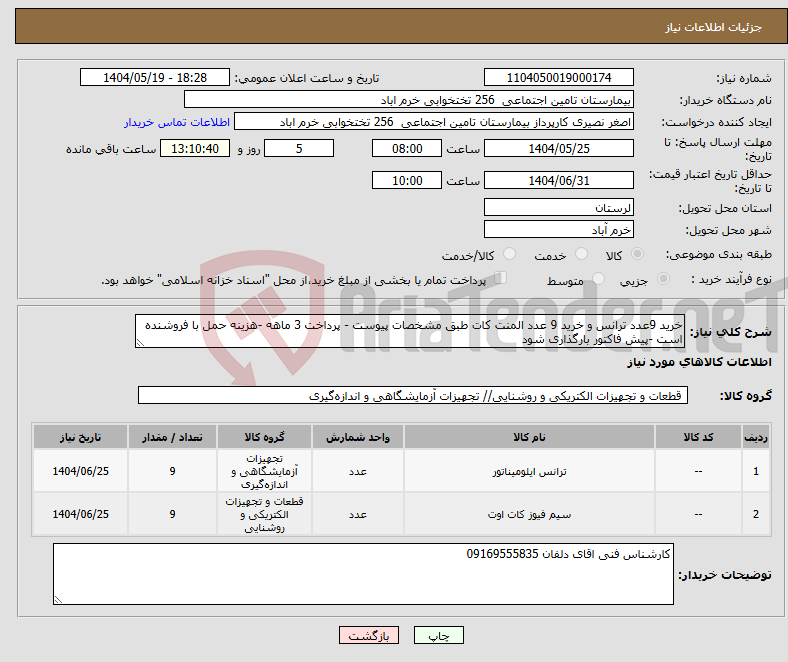Viewport: 788px width, 662px height.
Task: Select the متوسط purchase type radio
Action: tap(598, 278)
